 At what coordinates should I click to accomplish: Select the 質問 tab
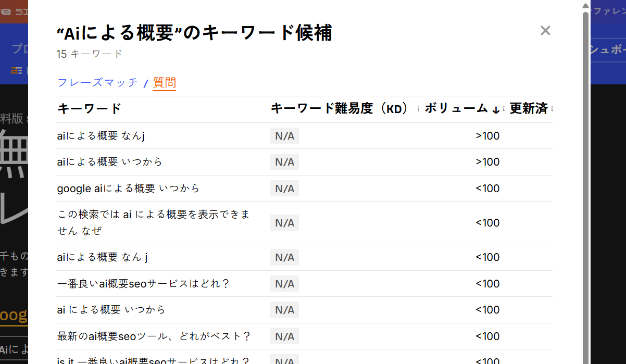[x=164, y=82]
